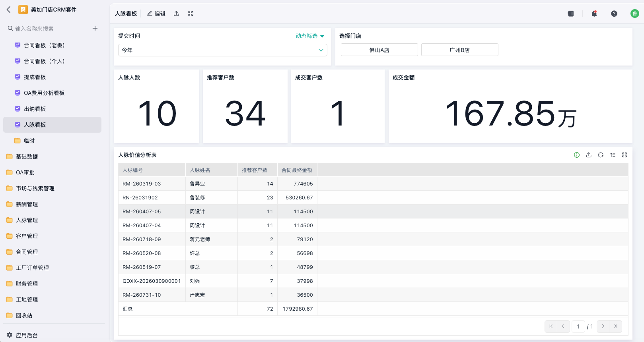Viewport: 644px width, 342px height.
Task: Click the user avatar at top right
Action: click(635, 14)
